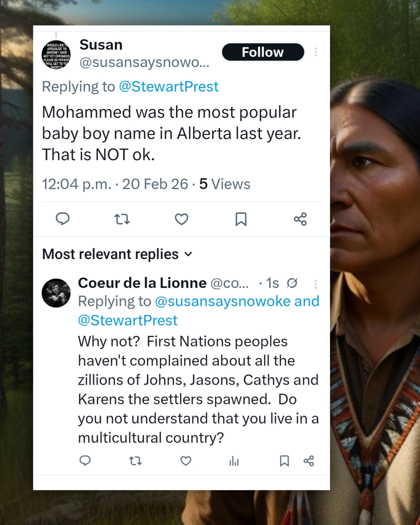Retweet Coeur de la Lionne's reply
Viewport: 420px width, 525px height.
[x=135, y=461]
